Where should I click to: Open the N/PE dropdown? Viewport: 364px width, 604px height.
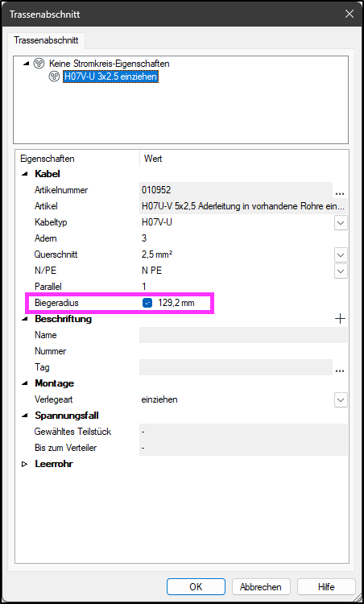tap(341, 271)
